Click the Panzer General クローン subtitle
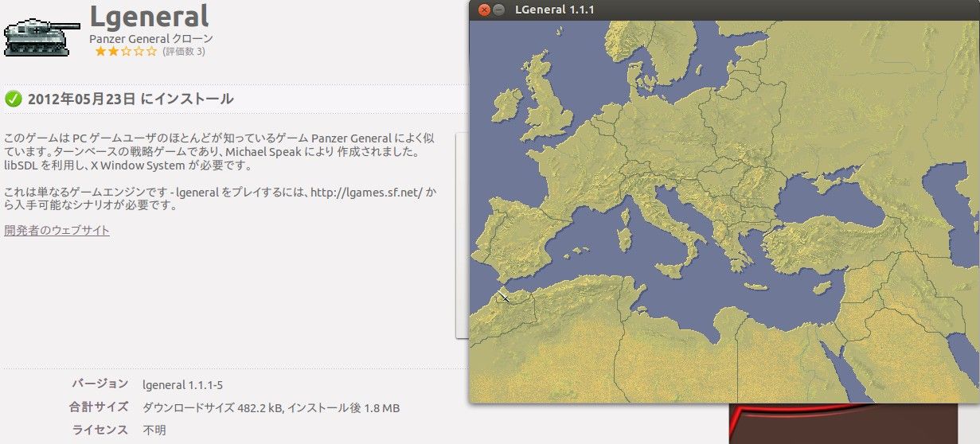Viewport: 980px width, 444px height. point(151,38)
